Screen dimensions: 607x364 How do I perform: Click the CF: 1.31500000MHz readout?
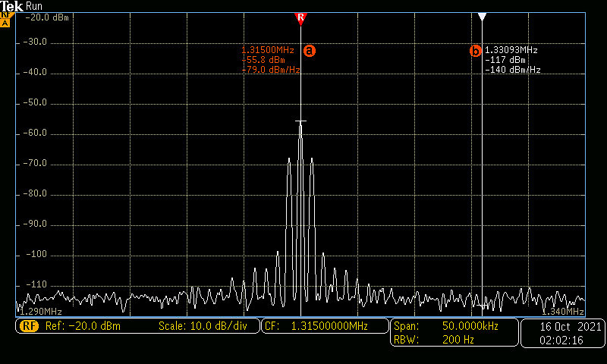[x=316, y=326]
